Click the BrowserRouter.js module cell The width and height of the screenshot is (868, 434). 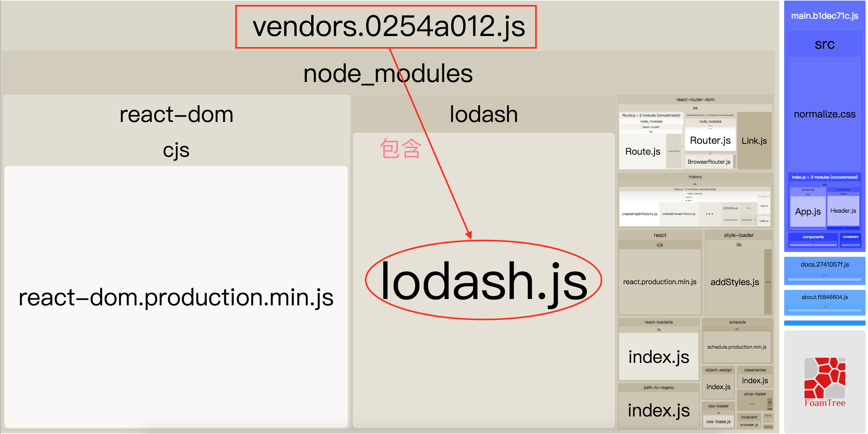pos(709,162)
